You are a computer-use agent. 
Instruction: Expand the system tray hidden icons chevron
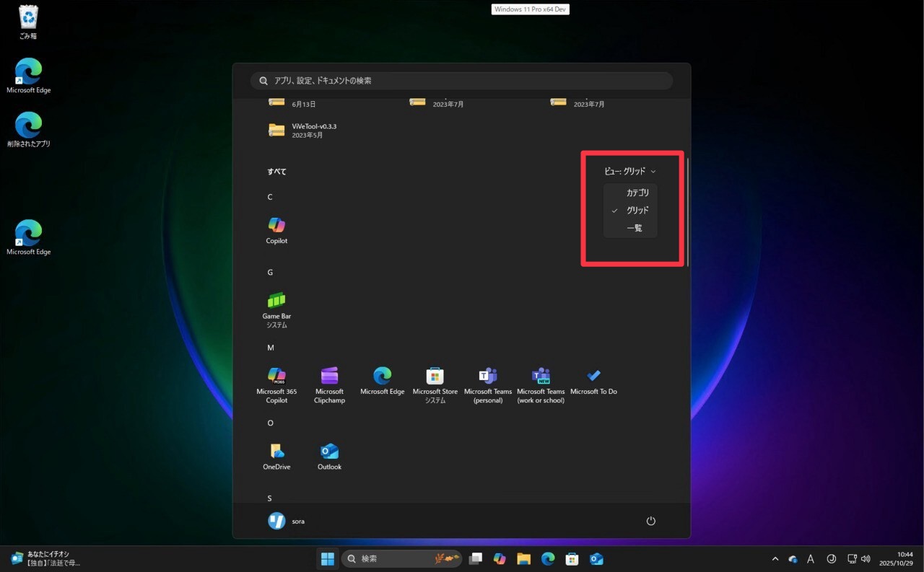coord(775,559)
